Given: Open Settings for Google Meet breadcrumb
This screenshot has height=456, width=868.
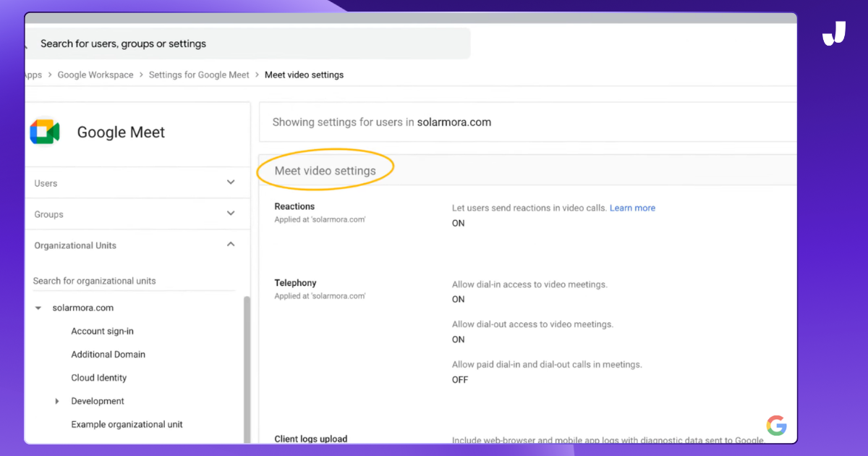Looking at the screenshot, I should [199, 75].
